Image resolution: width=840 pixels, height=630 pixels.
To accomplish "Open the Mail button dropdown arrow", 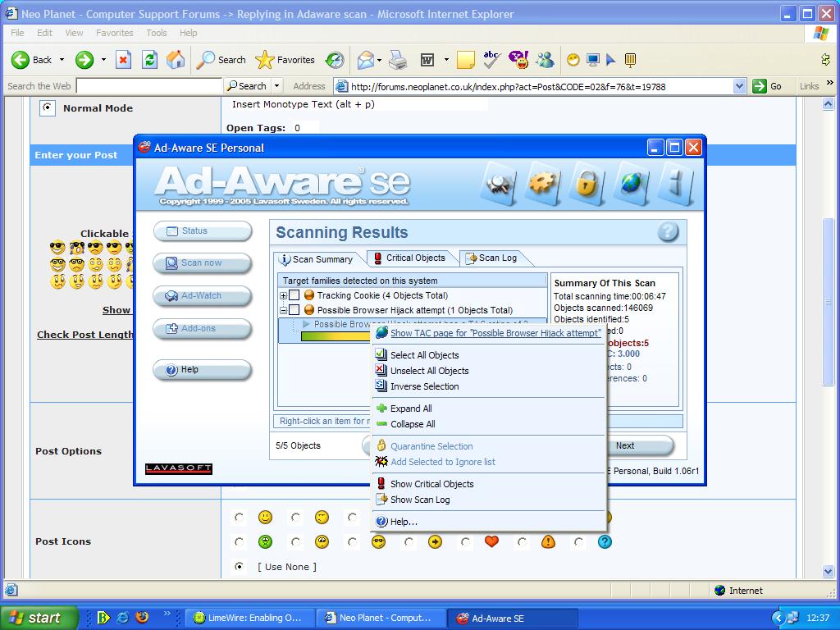I will (x=379, y=59).
